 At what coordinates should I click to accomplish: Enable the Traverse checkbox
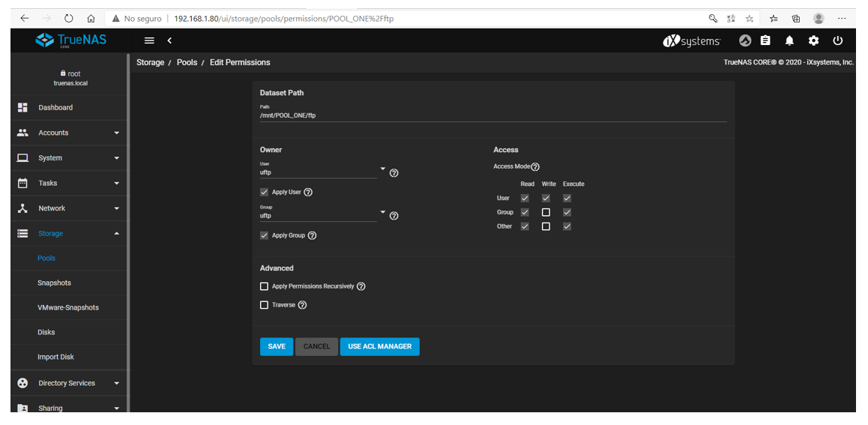pos(264,305)
